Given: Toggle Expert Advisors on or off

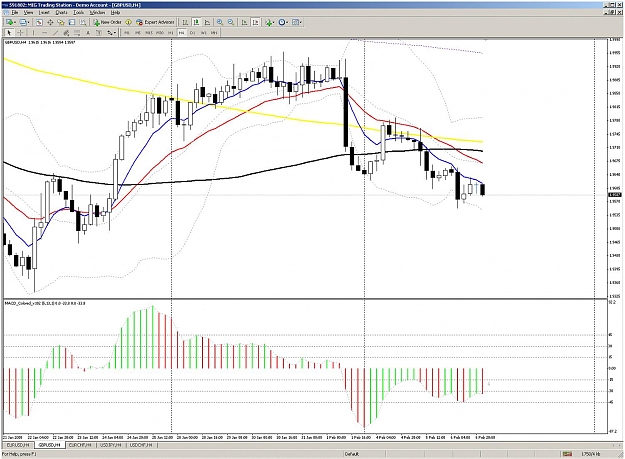Looking at the screenshot, I should coord(155,22).
